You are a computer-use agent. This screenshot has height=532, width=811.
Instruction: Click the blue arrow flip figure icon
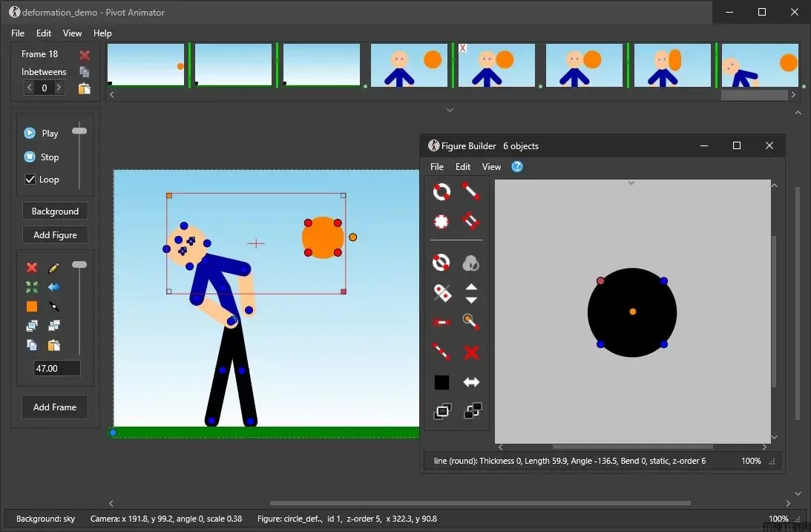(x=53, y=287)
